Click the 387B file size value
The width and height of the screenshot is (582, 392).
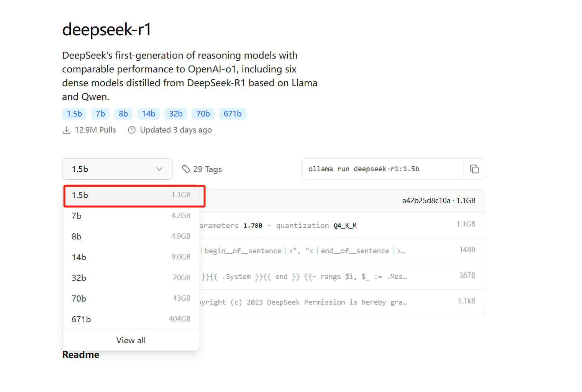[467, 276]
